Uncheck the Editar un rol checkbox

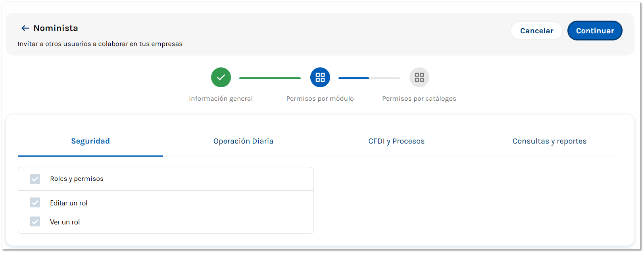point(35,203)
